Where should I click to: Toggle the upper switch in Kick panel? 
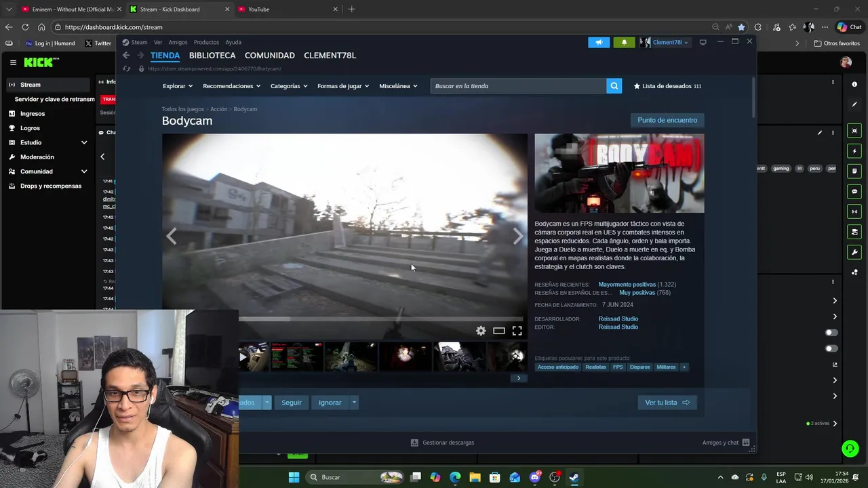point(831,333)
